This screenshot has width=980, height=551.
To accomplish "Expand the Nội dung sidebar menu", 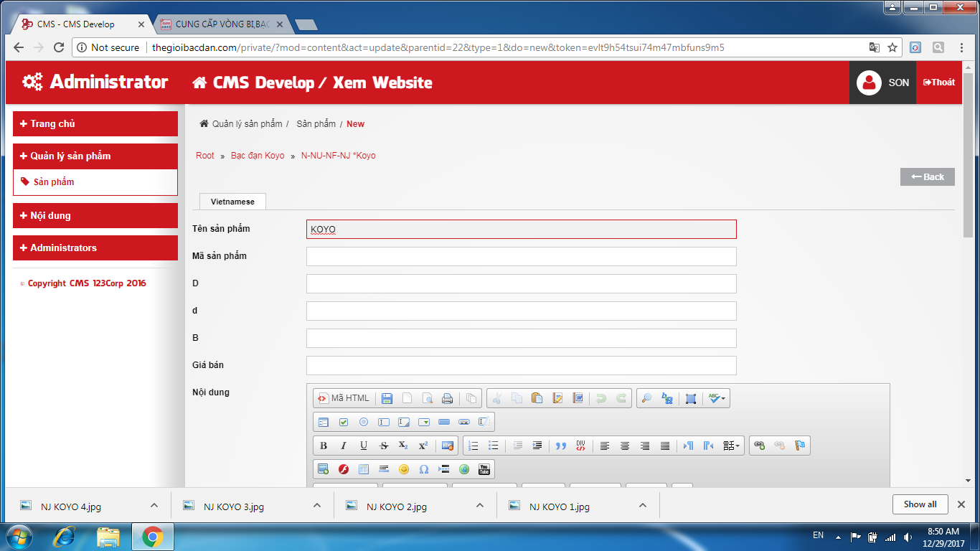I will 95,215.
